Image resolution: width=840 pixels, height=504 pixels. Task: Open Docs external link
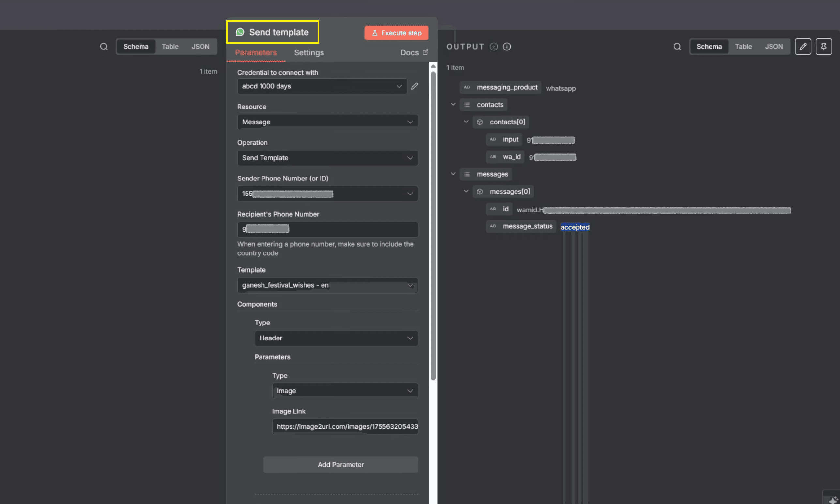[x=414, y=53]
